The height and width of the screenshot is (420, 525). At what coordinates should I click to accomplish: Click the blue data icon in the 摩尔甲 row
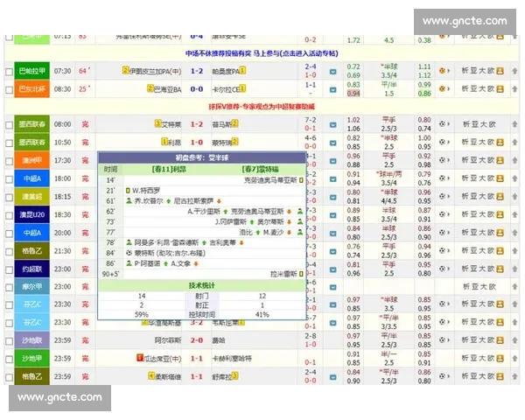[x=332, y=287]
